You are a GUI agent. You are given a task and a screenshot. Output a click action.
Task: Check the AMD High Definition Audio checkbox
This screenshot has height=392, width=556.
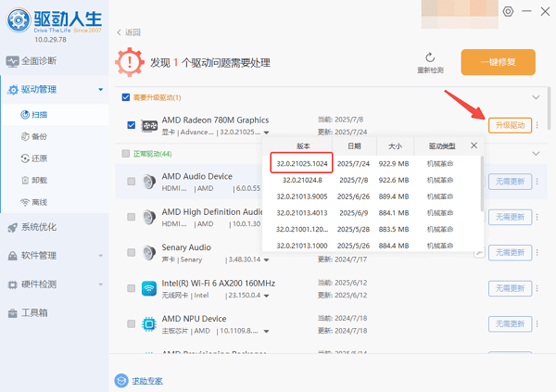(x=132, y=217)
